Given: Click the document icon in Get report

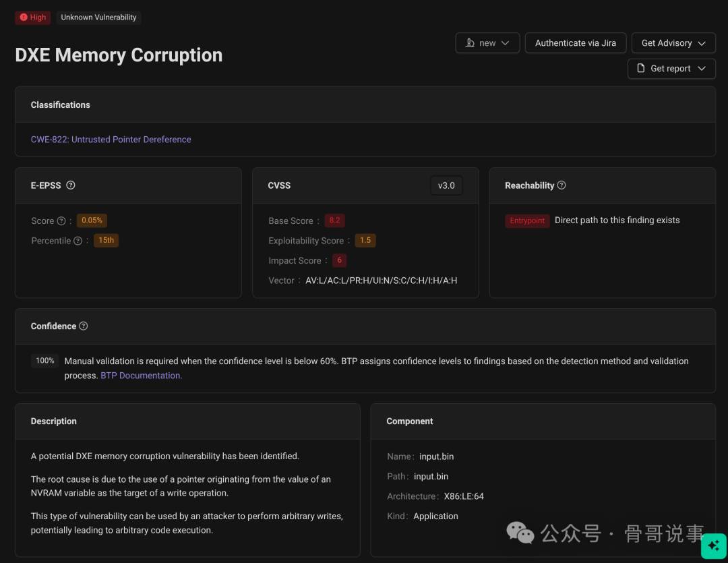Looking at the screenshot, I should pyautogui.click(x=641, y=69).
